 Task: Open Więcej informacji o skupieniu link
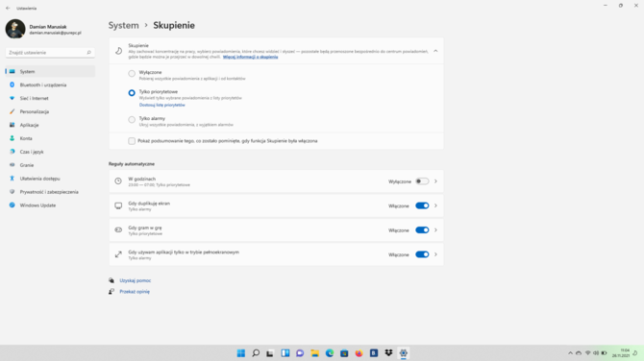(250, 57)
